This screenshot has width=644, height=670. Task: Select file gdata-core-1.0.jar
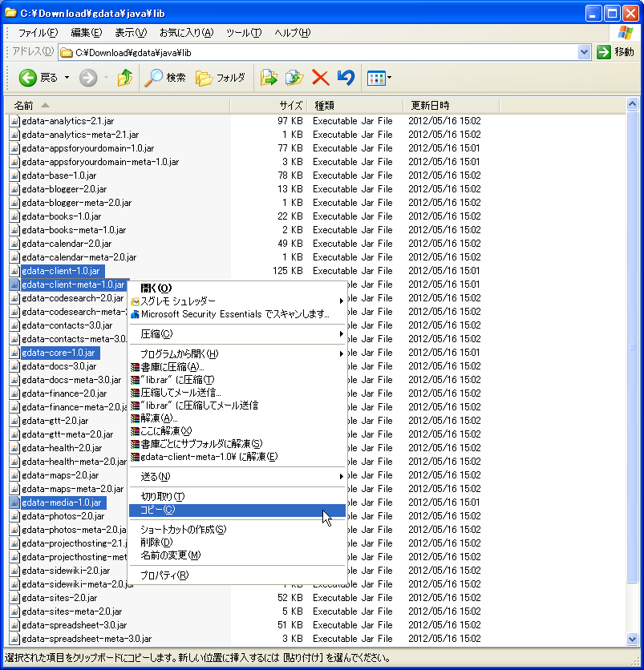59,353
